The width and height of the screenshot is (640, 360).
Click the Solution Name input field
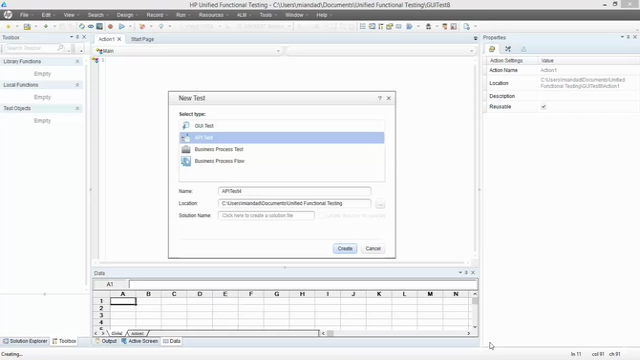click(266, 216)
